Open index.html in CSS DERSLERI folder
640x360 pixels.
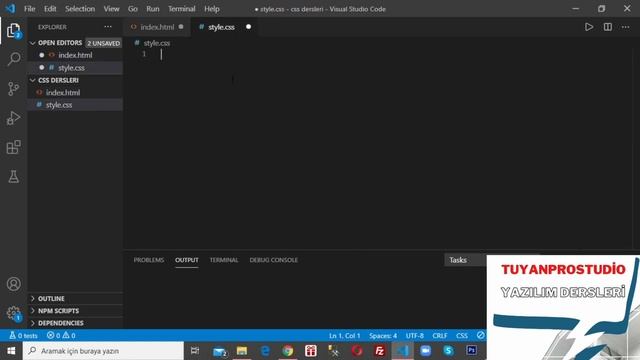pyautogui.click(x=75, y=93)
